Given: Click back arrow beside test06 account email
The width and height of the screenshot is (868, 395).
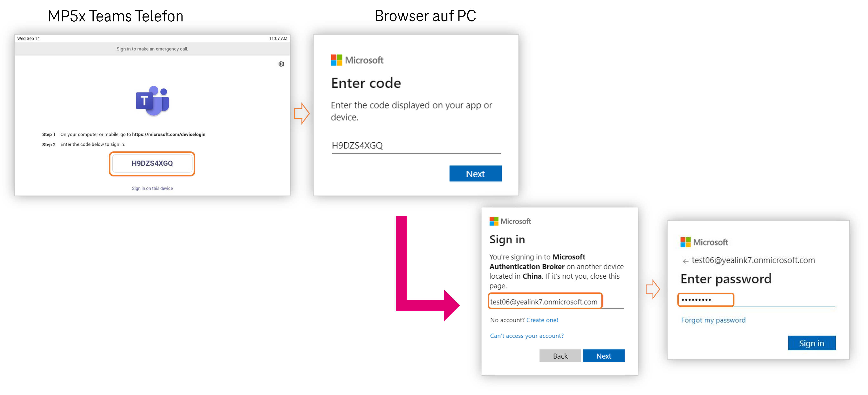Looking at the screenshot, I should (x=685, y=261).
